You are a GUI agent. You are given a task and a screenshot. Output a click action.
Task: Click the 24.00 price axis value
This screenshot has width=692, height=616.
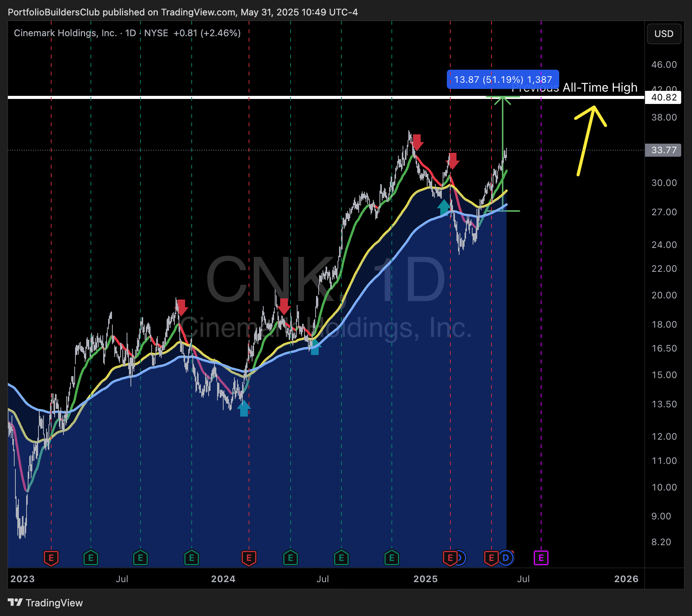click(664, 245)
